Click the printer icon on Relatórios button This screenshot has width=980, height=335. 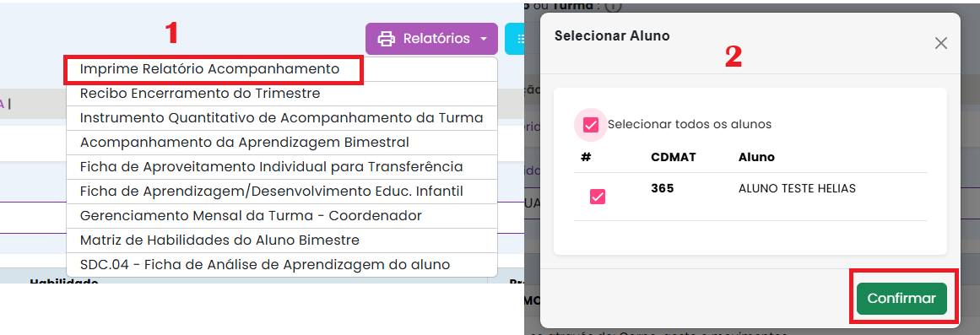click(387, 39)
